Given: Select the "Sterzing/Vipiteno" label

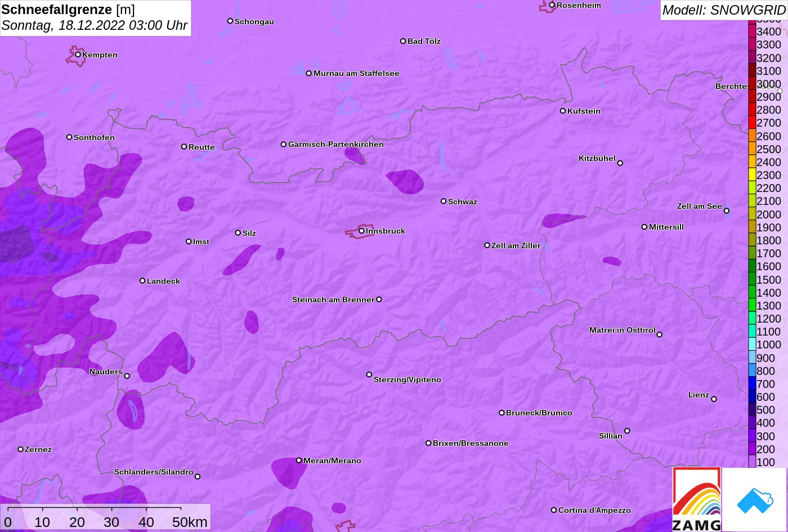Looking at the screenshot, I should (408, 379).
